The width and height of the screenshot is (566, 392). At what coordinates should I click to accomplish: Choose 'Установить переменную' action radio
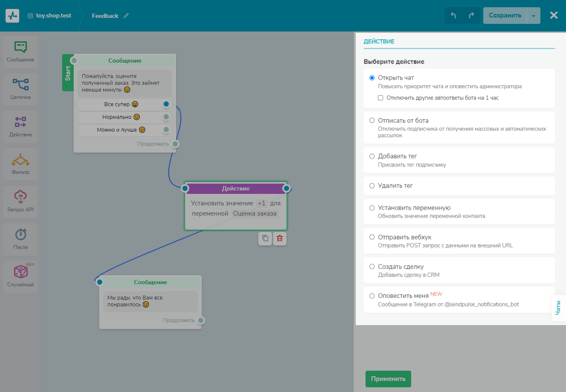point(372,208)
